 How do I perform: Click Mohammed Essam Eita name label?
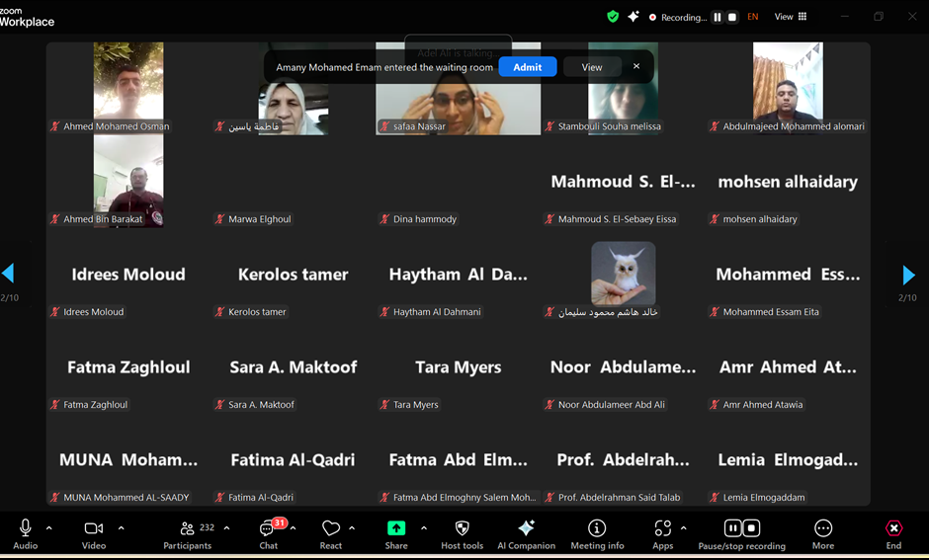pyautogui.click(x=771, y=312)
